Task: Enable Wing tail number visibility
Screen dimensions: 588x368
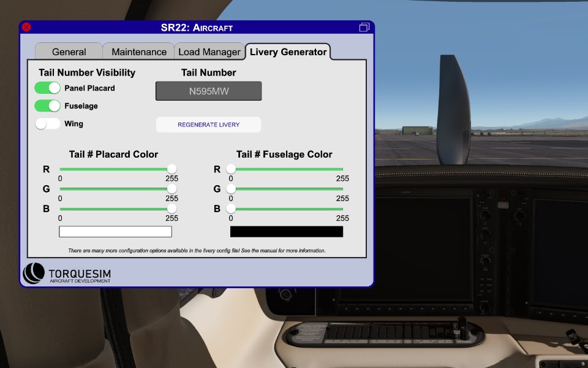Action: click(x=47, y=123)
